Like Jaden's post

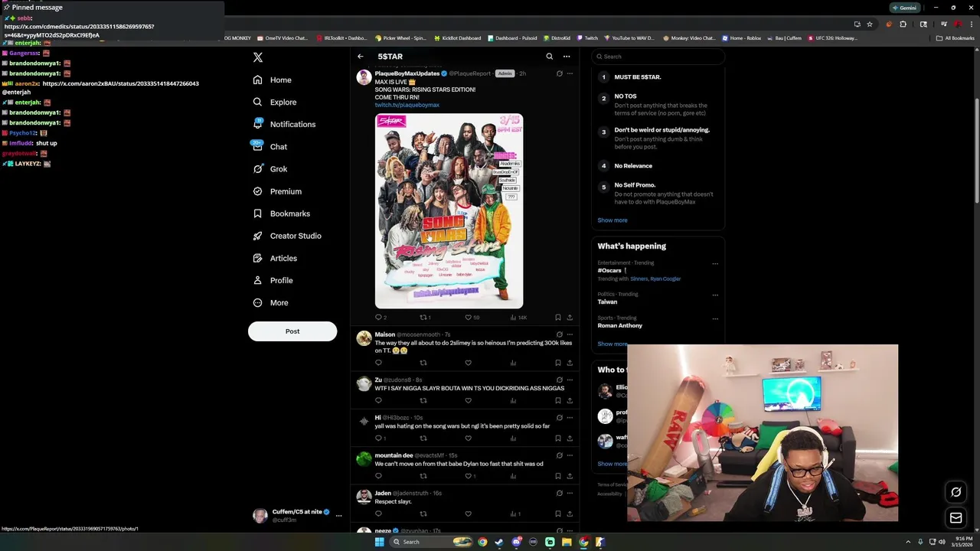point(469,514)
